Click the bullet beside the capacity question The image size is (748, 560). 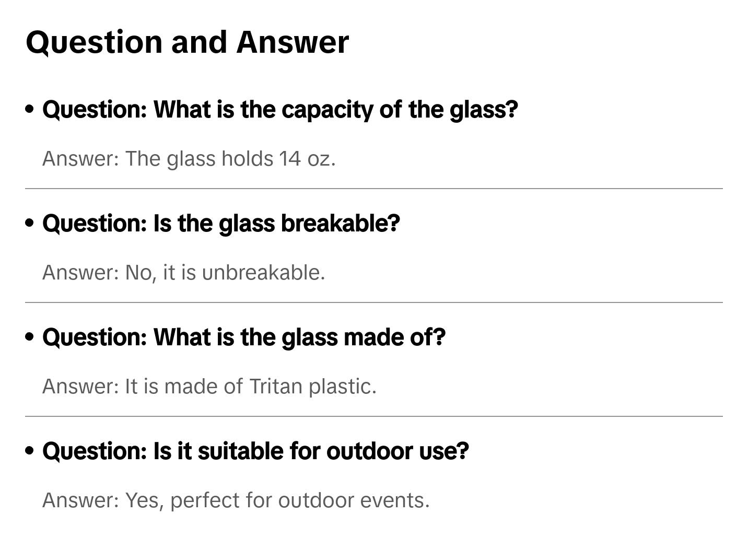coord(30,109)
